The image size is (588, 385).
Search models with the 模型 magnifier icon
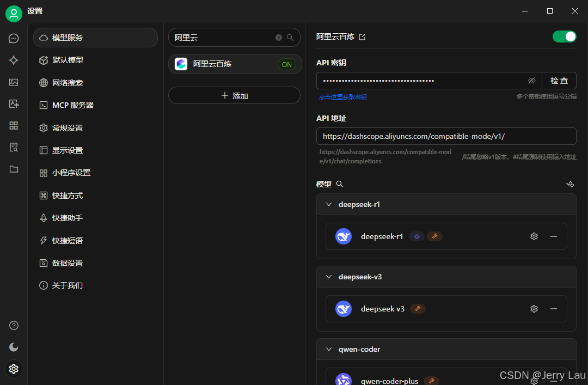(x=339, y=184)
